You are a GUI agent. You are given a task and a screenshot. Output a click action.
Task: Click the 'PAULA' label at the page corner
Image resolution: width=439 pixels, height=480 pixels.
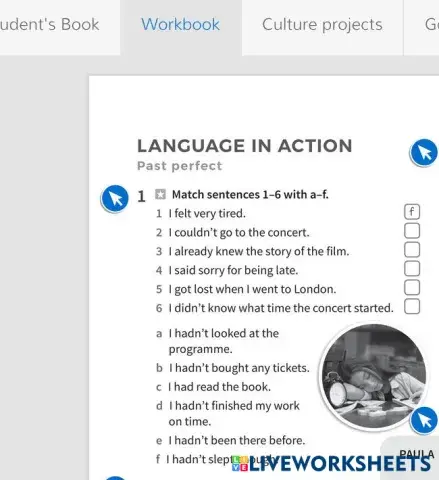pos(417,454)
